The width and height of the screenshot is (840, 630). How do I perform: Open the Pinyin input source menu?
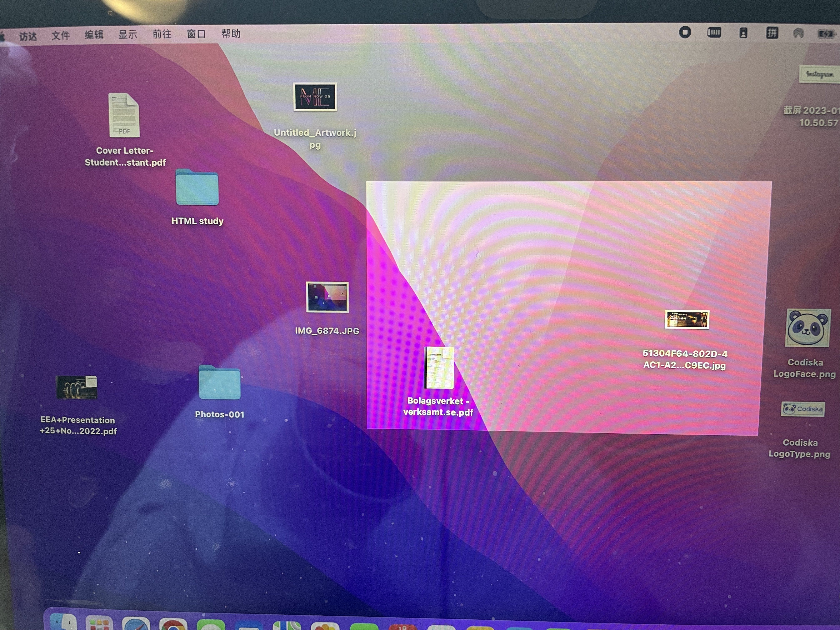[772, 33]
